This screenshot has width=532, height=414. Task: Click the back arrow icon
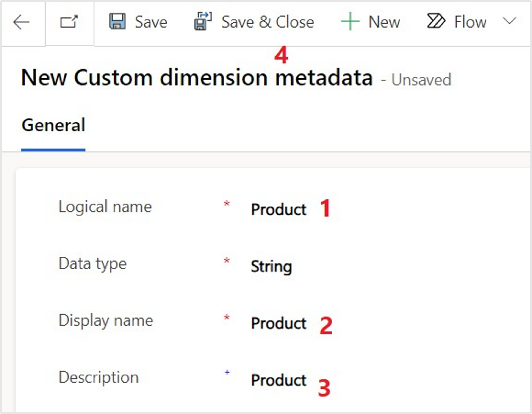[21, 22]
